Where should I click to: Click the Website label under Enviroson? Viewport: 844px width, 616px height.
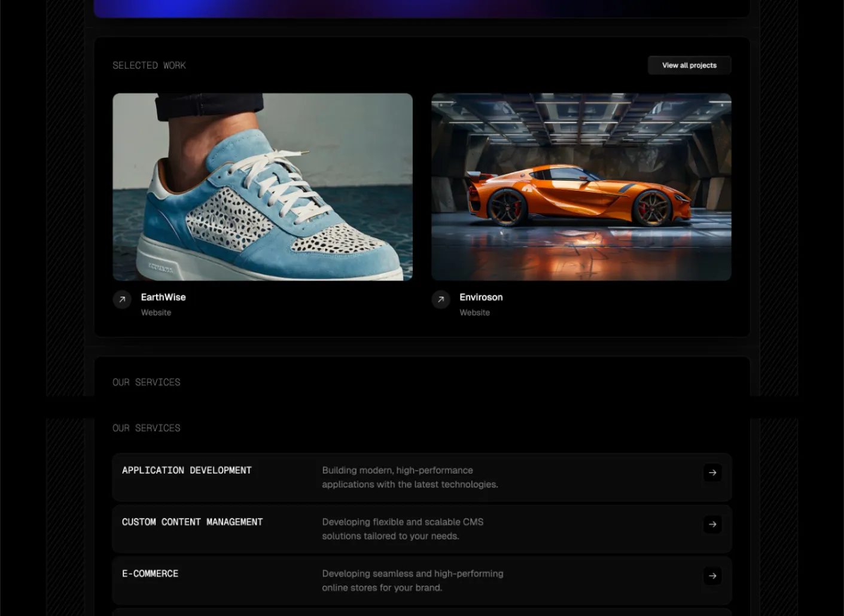474,313
